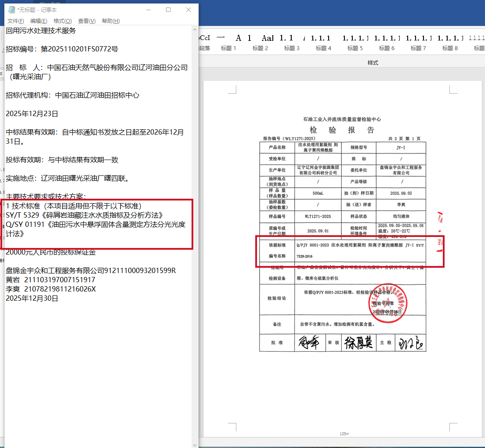
Task: Click the 样式 group label in Word
Action: pyautogui.click(x=373, y=63)
